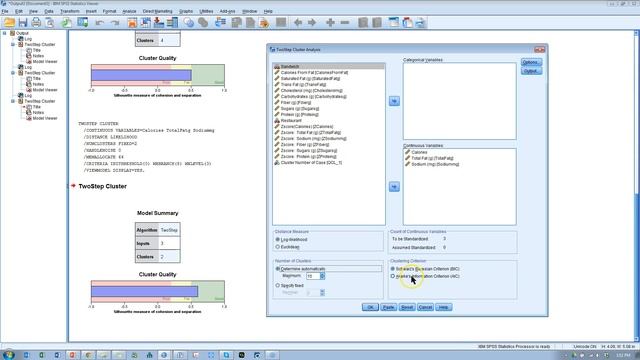Select Cluster Number of Case variable

click(329, 162)
